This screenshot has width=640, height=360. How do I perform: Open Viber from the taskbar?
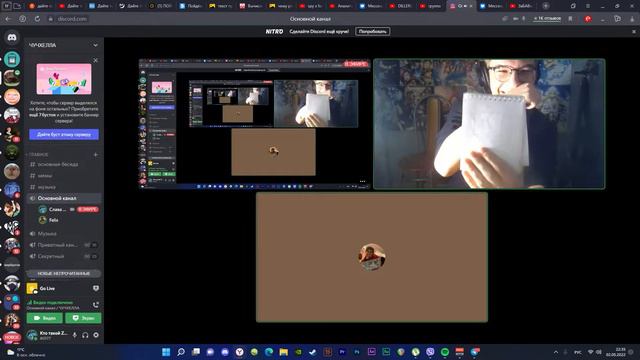(430, 352)
